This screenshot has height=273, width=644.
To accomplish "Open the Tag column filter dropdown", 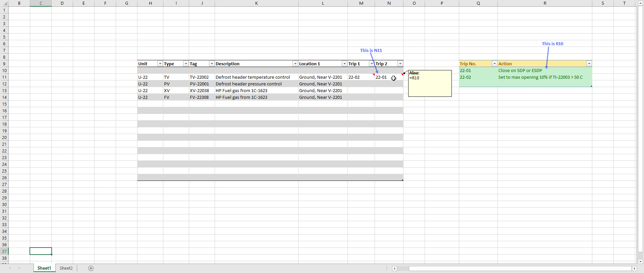I will 212,64.
